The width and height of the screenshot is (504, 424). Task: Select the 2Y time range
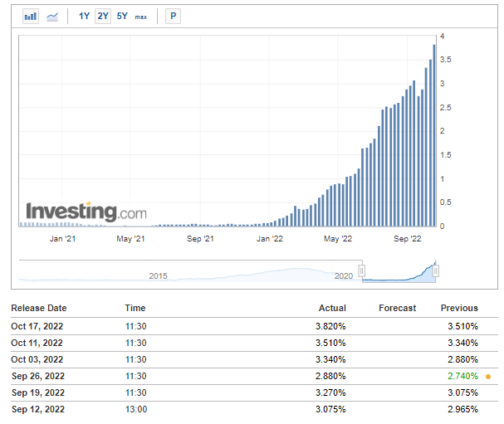coord(103,16)
